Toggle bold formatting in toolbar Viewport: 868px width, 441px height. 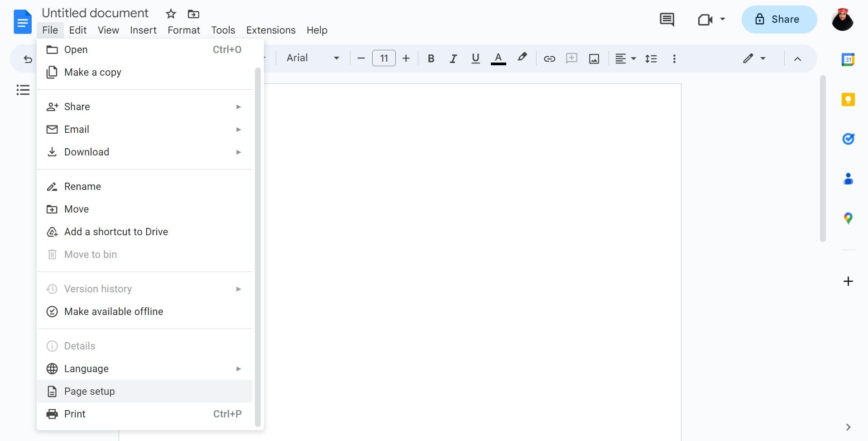point(431,58)
